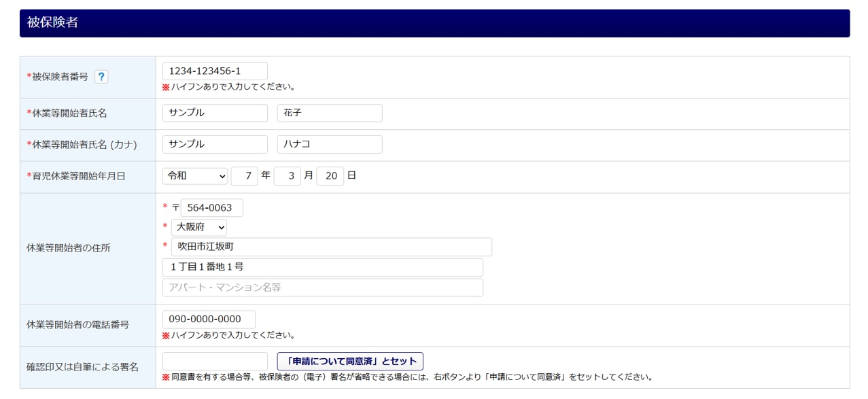
Task: Click the postal code field 564-0063
Action: (212, 208)
